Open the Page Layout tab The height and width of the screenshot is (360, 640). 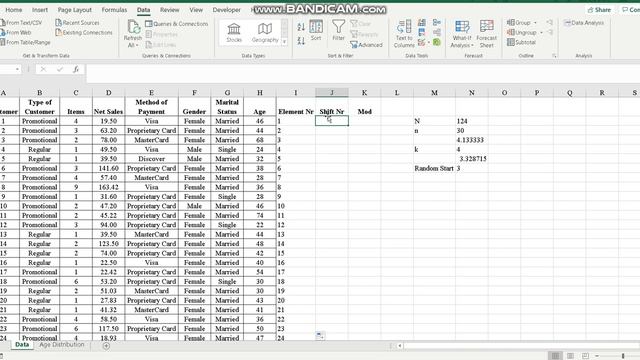tap(75, 10)
